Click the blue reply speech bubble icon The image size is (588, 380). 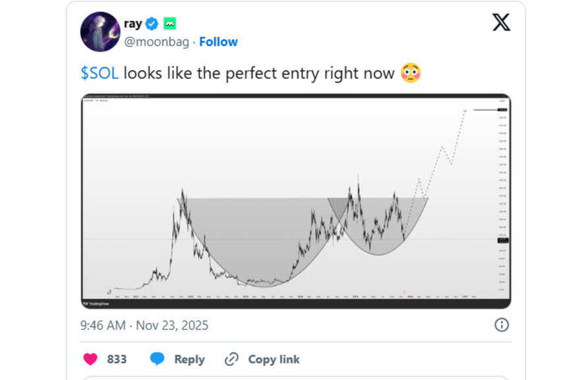pyautogui.click(x=157, y=359)
